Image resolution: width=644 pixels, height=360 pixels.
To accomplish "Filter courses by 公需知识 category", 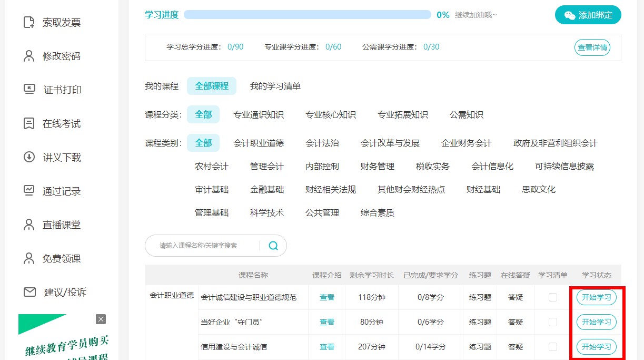I will click(465, 114).
